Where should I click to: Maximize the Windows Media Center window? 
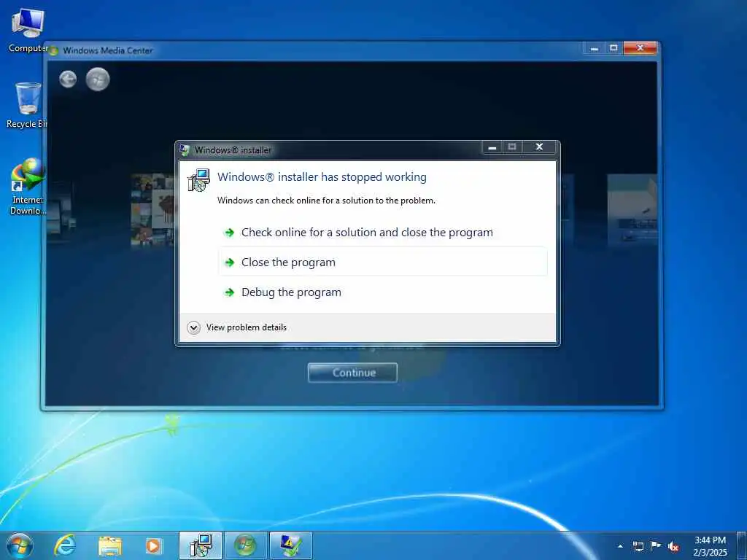click(614, 48)
